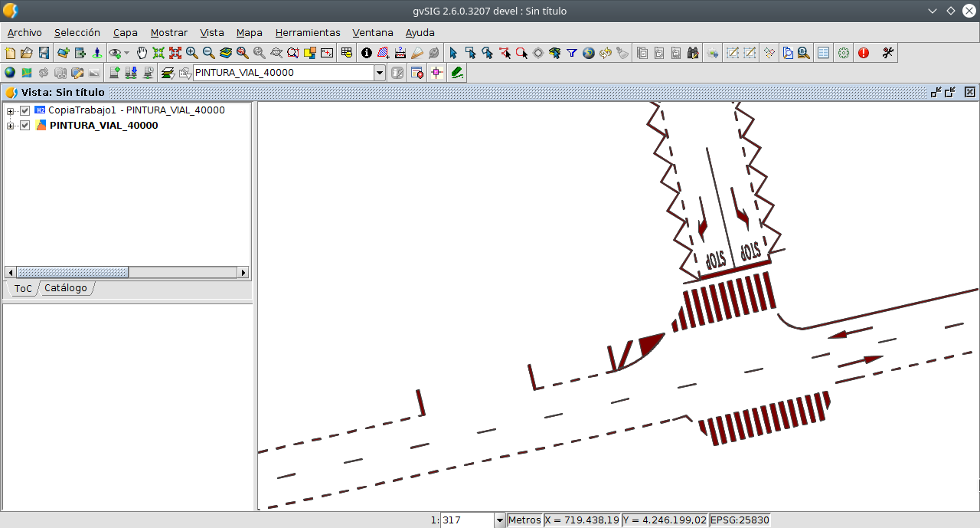
Task: Click the measure distance ruler icon
Action: (x=400, y=53)
